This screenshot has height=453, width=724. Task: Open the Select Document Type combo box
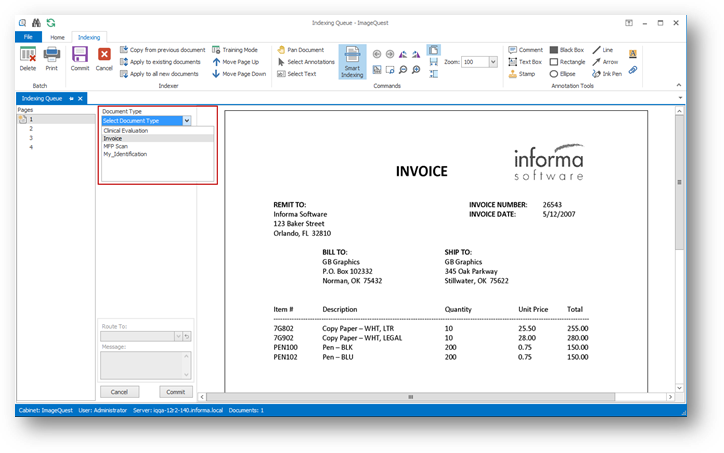click(x=146, y=121)
